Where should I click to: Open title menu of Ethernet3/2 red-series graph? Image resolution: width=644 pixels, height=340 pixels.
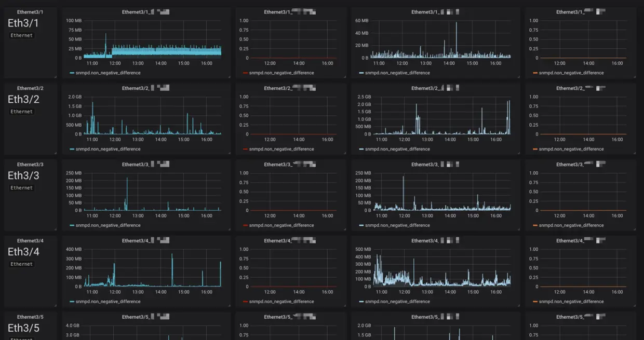tap(290, 88)
